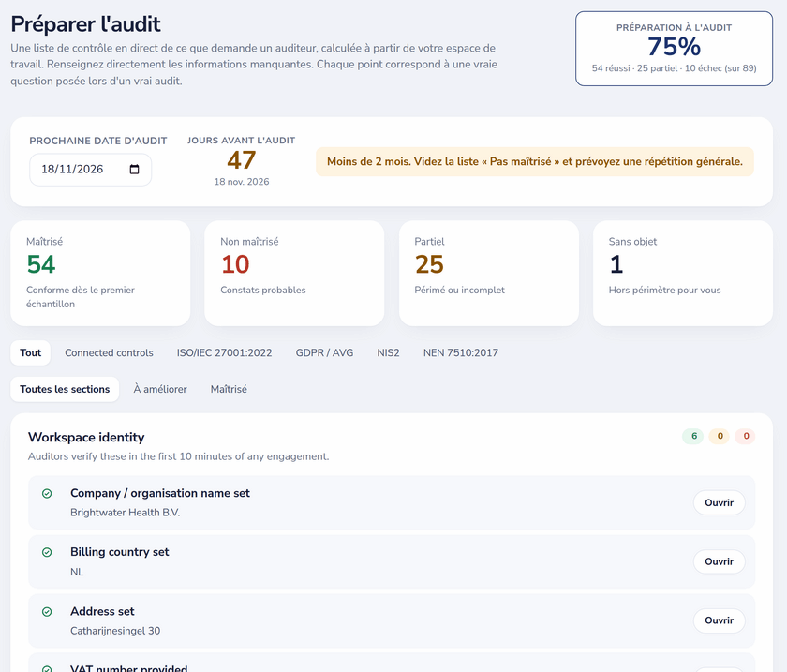Screen dimensions: 787x672
Task: Click the green check icon beside Address set
Action: pyautogui.click(x=47, y=612)
